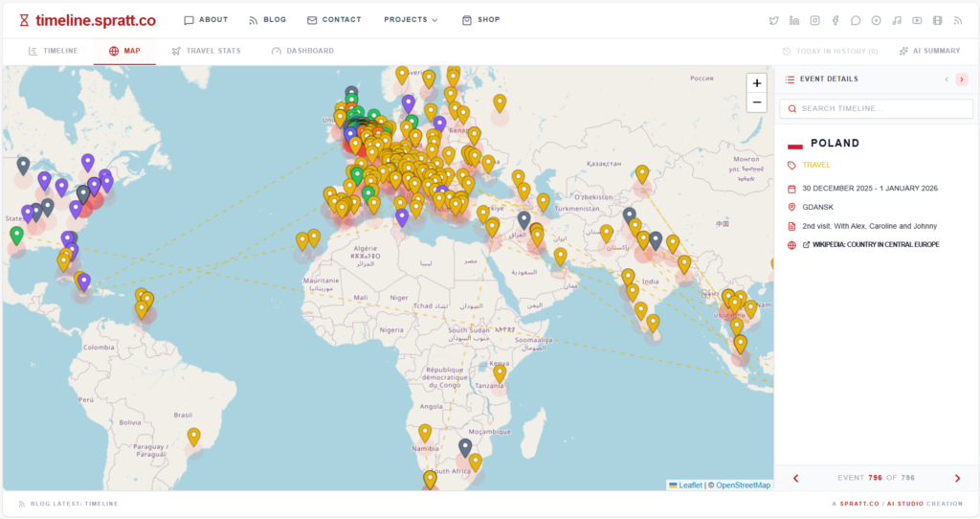Click the left chevron beside Event Details
Image resolution: width=980 pixels, height=519 pixels.
[947, 79]
